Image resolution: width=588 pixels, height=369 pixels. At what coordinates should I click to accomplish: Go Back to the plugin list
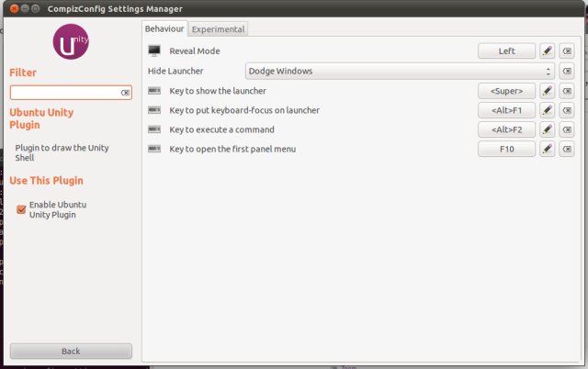point(71,351)
